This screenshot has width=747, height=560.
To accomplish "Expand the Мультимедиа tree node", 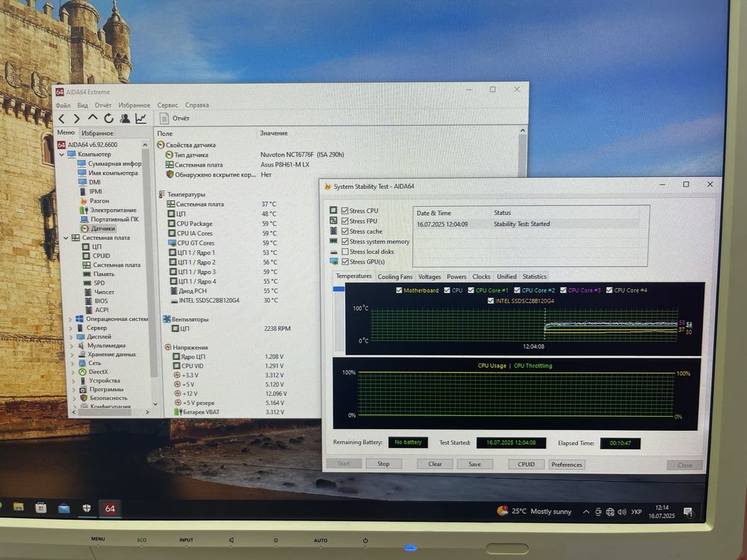I will (72, 346).
